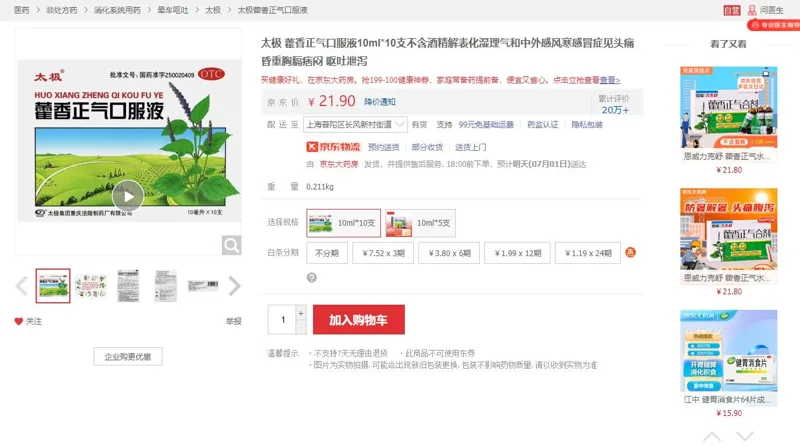Select the fifth thumbnail showing box side

click(x=203, y=286)
